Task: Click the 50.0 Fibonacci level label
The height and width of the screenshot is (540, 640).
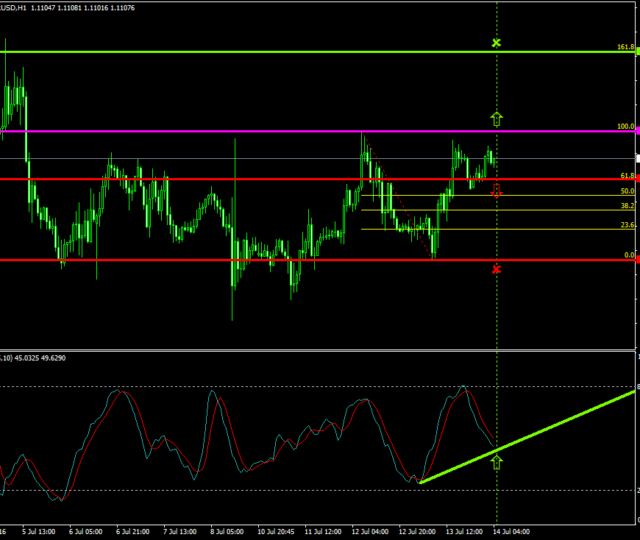Action: click(627, 191)
